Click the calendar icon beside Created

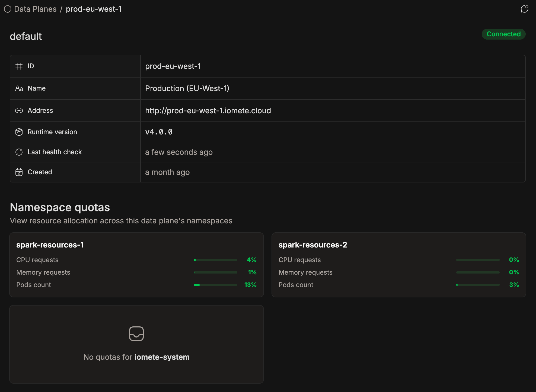click(19, 172)
